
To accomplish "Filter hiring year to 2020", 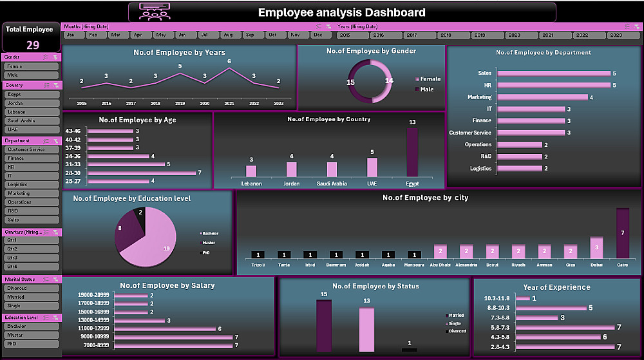I will 521,35.
